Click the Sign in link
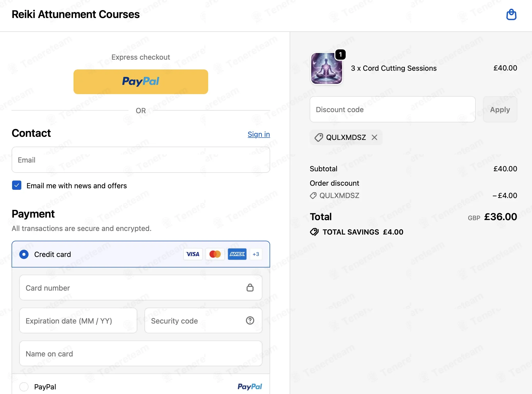Viewport: 532px width, 394px height. click(x=259, y=134)
